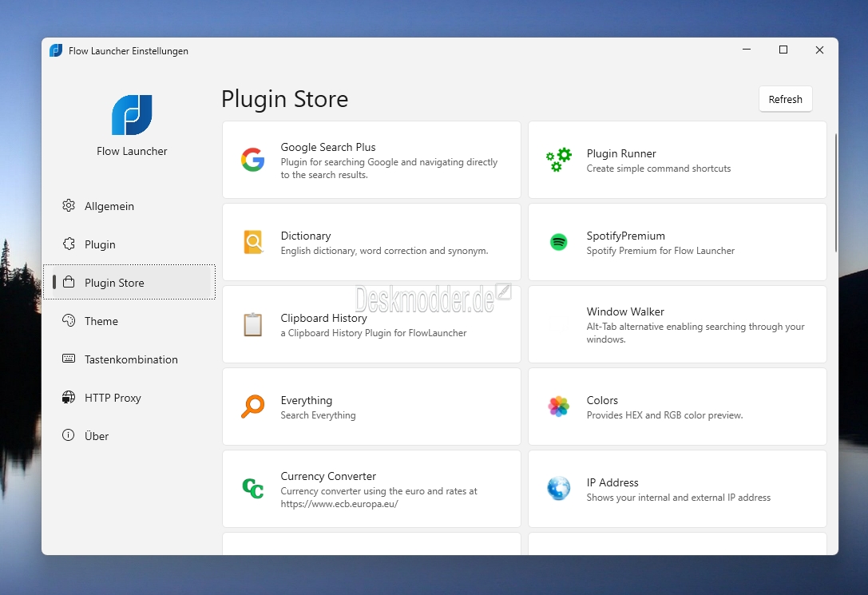
Task: Click the Allgemein gear icon
Action: click(69, 205)
